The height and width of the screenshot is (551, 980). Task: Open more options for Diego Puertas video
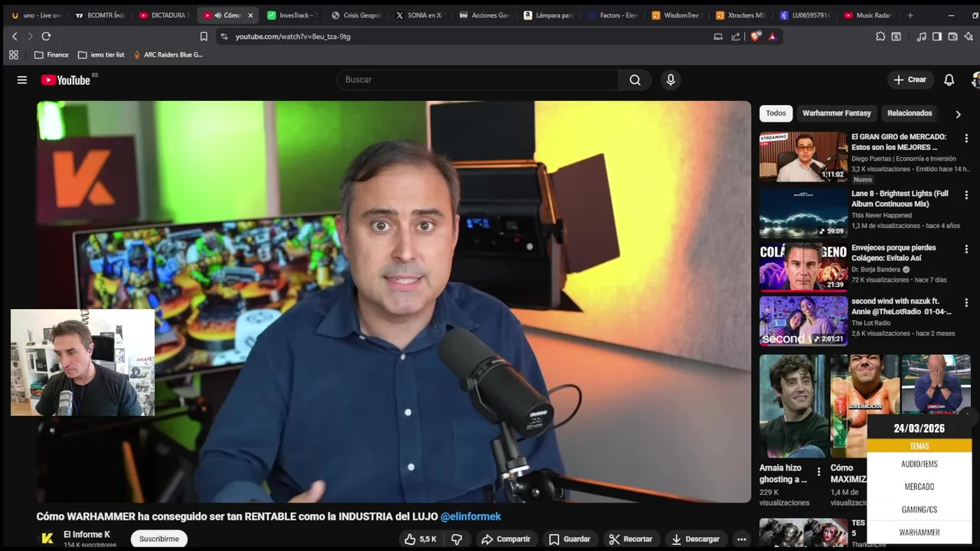tap(966, 139)
